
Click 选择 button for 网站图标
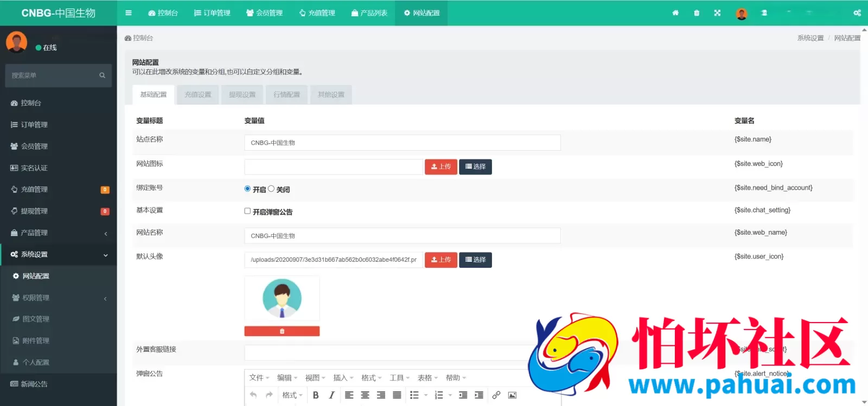[x=476, y=166]
